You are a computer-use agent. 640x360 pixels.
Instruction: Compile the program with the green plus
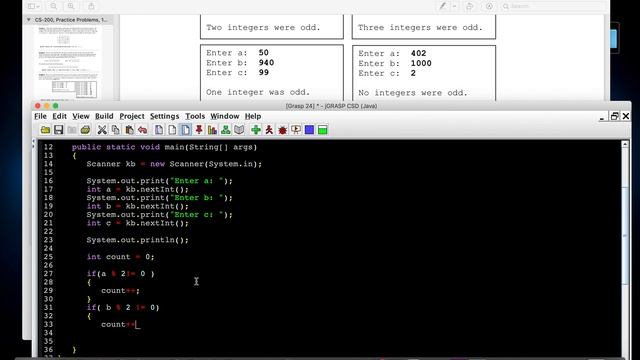coord(256,130)
